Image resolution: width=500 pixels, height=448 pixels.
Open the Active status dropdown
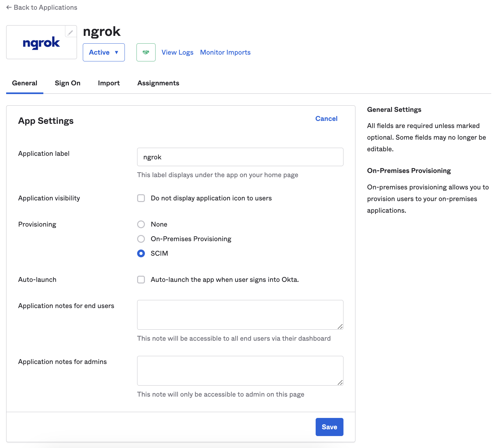click(103, 52)
